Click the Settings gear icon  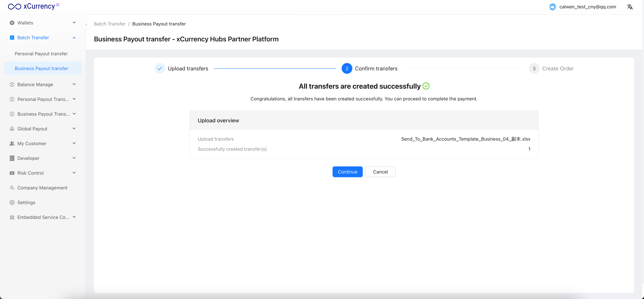pyautogui.click(x=12, y=202)
